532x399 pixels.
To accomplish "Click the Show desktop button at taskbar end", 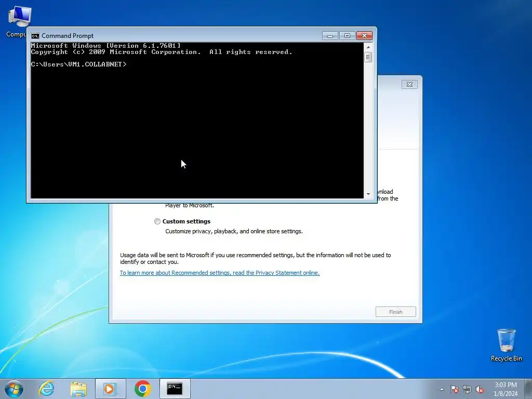I will (x=528, y=389).
